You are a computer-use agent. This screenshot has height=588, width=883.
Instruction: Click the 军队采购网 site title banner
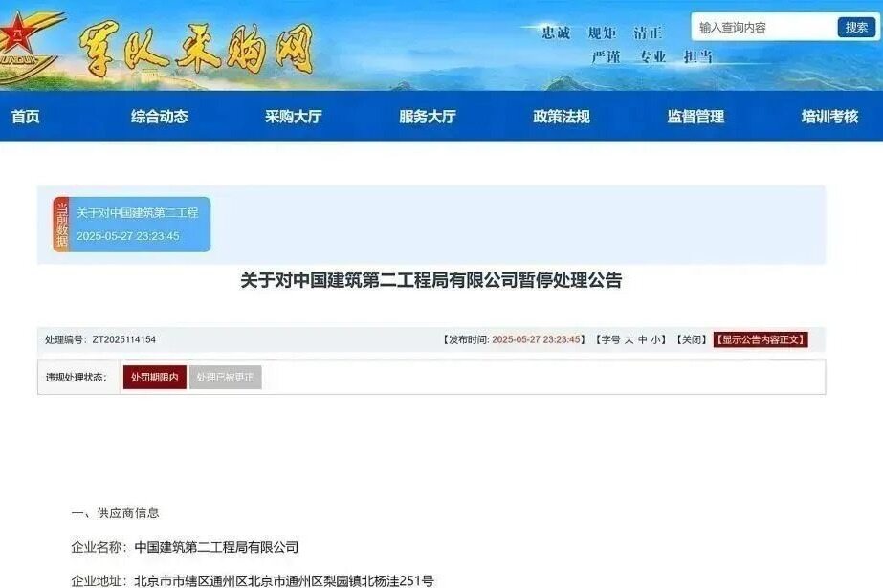click(x=195, y=51)
